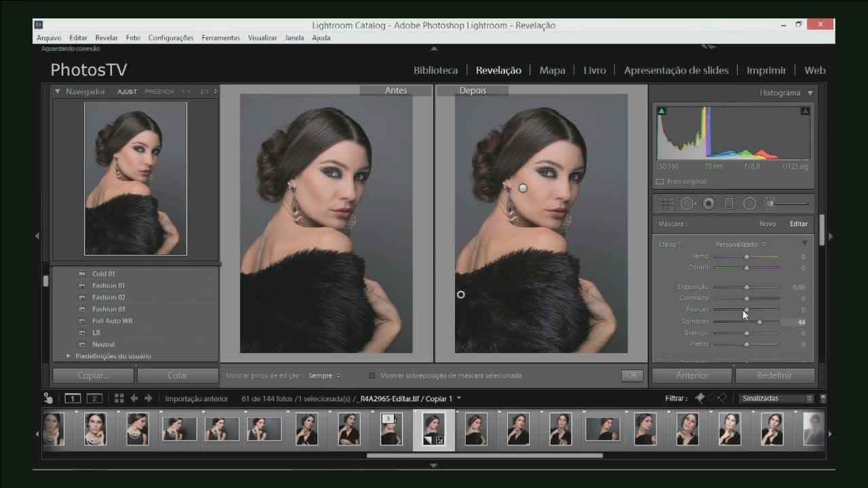868x488 pixels.
Task: Apply the Fashion 02 preset
Action: point(108,298)
